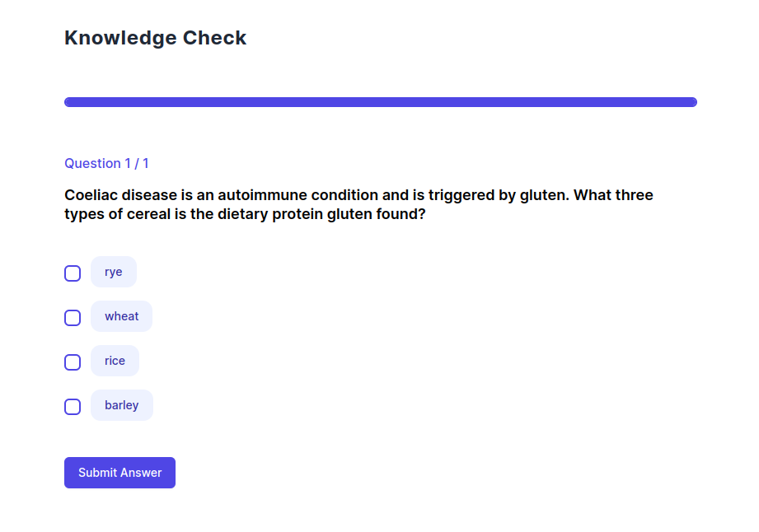Screen dimensions: 759x532
Task: Click the Knowledge Check heading
Action: 156,38
